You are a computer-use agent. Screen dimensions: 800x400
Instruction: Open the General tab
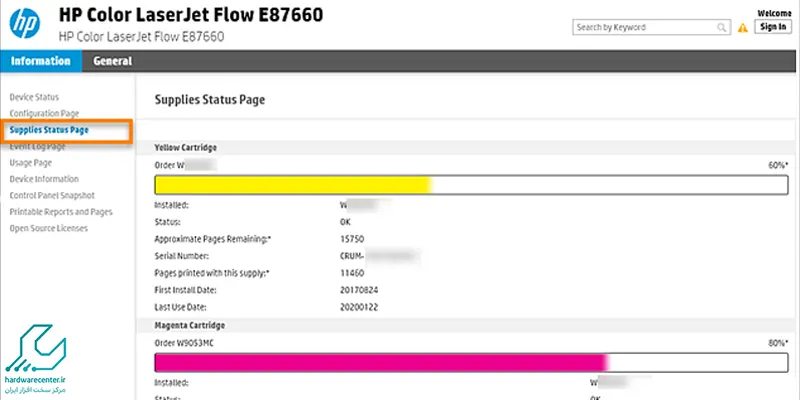coord(112,61)
